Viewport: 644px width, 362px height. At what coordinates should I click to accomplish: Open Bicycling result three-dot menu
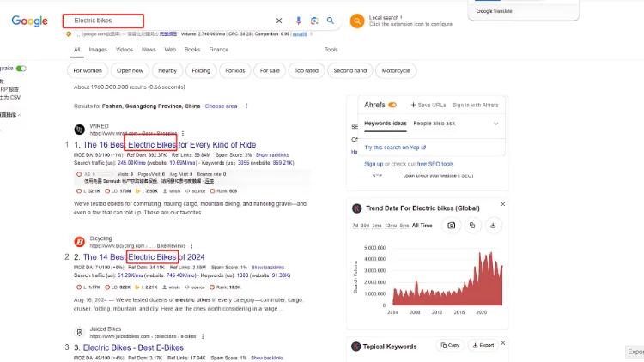click(x=191, y=246)
